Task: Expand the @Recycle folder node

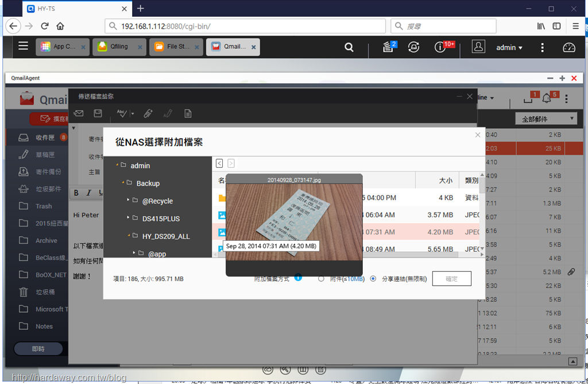Action: tap(128, 199)
